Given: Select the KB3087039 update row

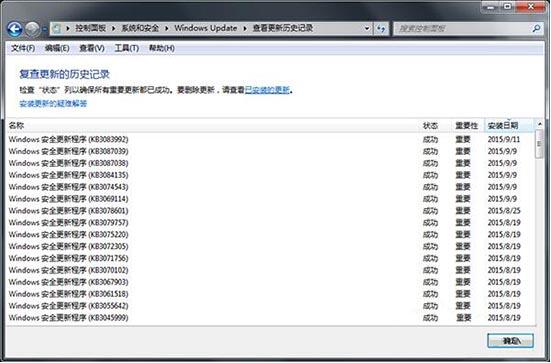Looking at the screenshot, I should [271, 151].
